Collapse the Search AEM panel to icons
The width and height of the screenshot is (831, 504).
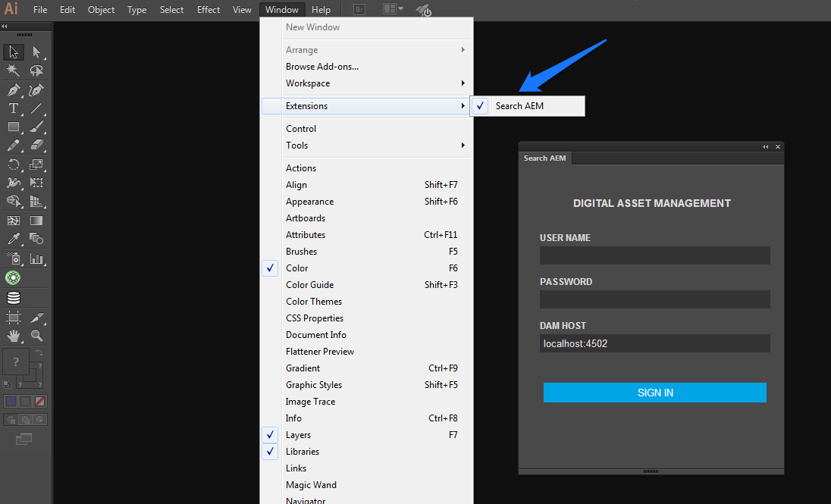pyautogui.click(x=765, y=147)
